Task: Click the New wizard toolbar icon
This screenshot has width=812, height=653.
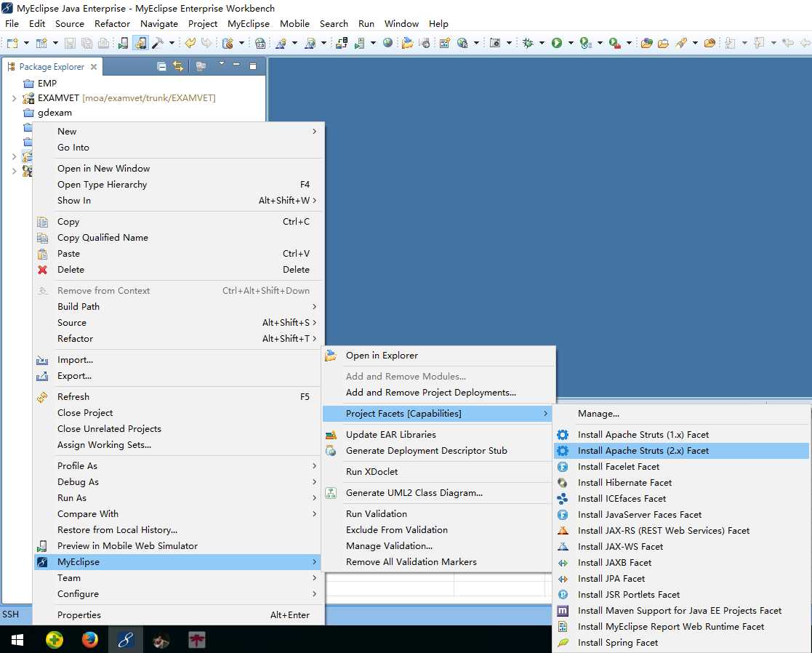Action: click(x=12, y=43)
